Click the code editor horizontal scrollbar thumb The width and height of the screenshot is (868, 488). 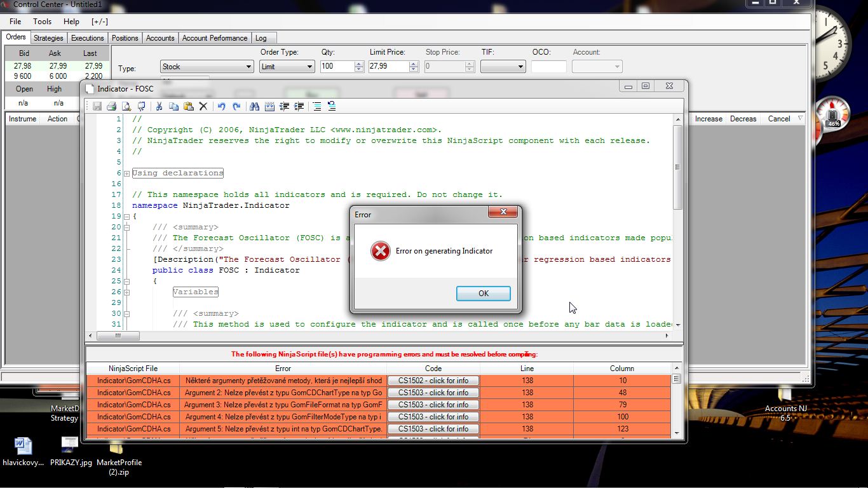click(x=118, y=335)
